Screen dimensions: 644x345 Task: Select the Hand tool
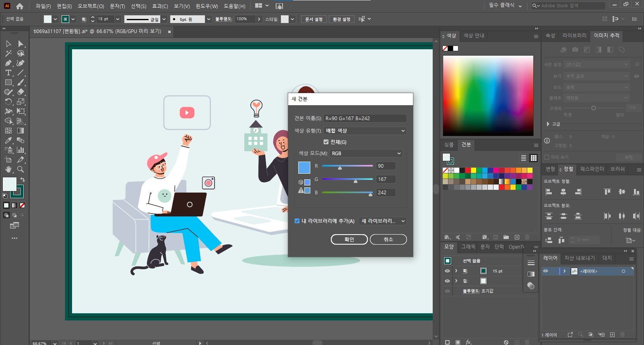point(8,169)
